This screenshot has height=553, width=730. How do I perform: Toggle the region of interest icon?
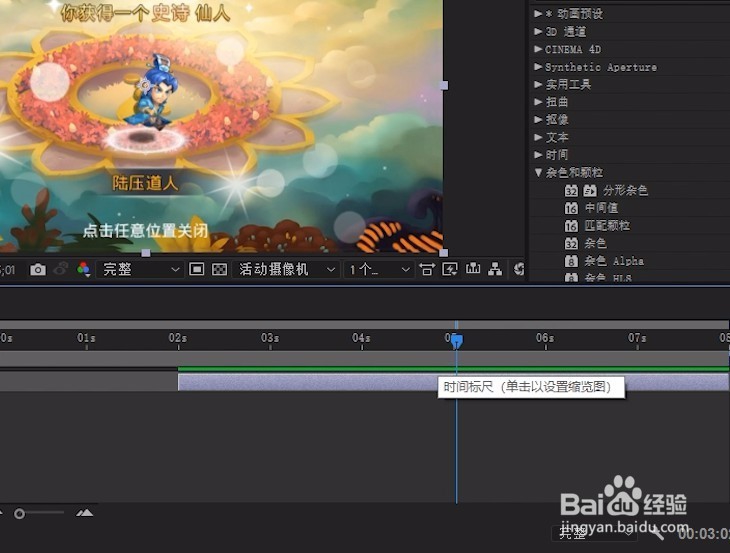(196, 269)
